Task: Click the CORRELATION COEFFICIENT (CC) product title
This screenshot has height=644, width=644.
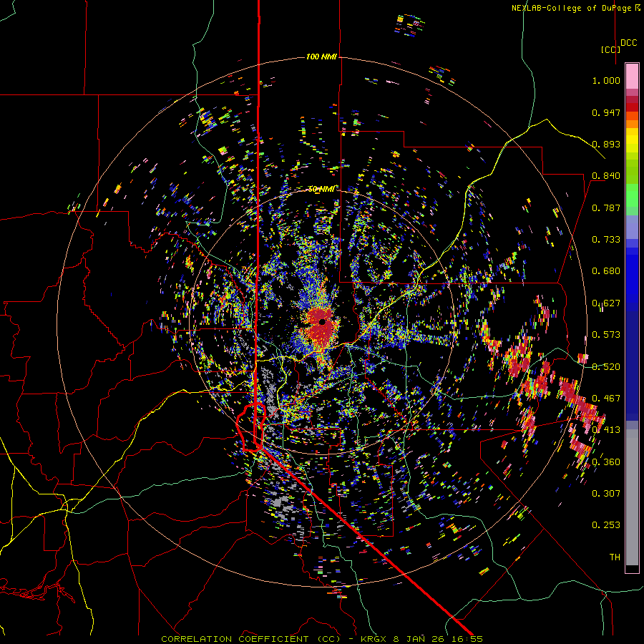Action: [x=251, y=639]
